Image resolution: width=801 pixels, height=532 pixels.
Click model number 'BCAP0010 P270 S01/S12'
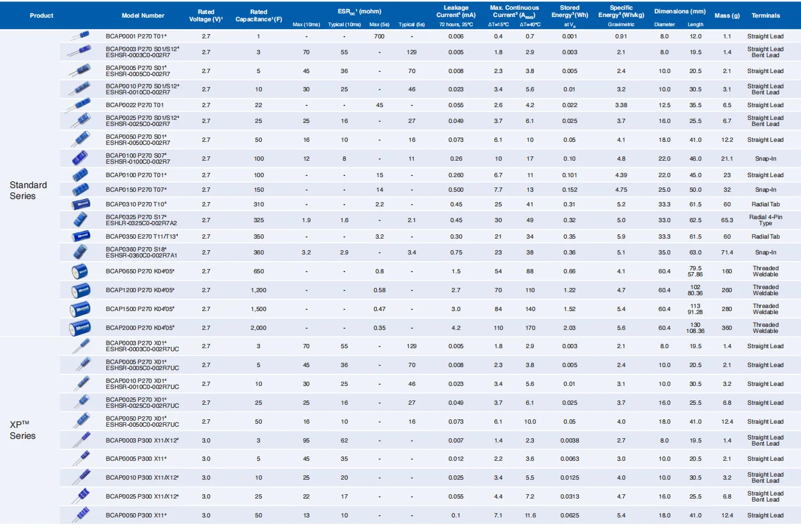[x=142, y=86]
